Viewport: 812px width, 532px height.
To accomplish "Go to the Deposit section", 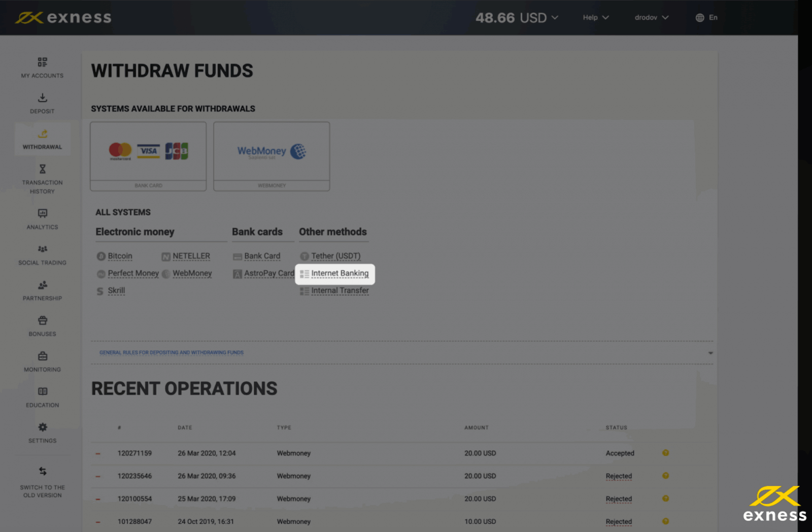I will point(42,104).
